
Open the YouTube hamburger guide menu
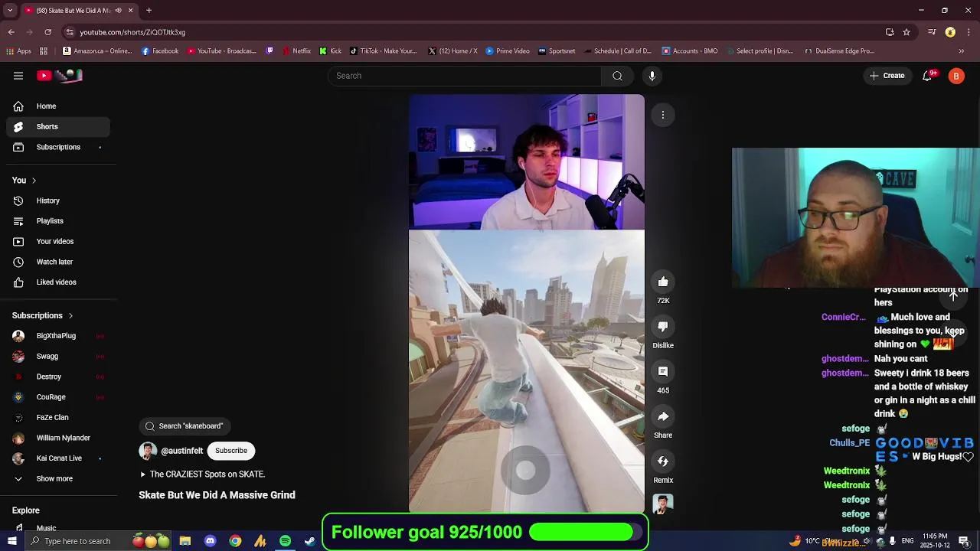pos(18,76)
